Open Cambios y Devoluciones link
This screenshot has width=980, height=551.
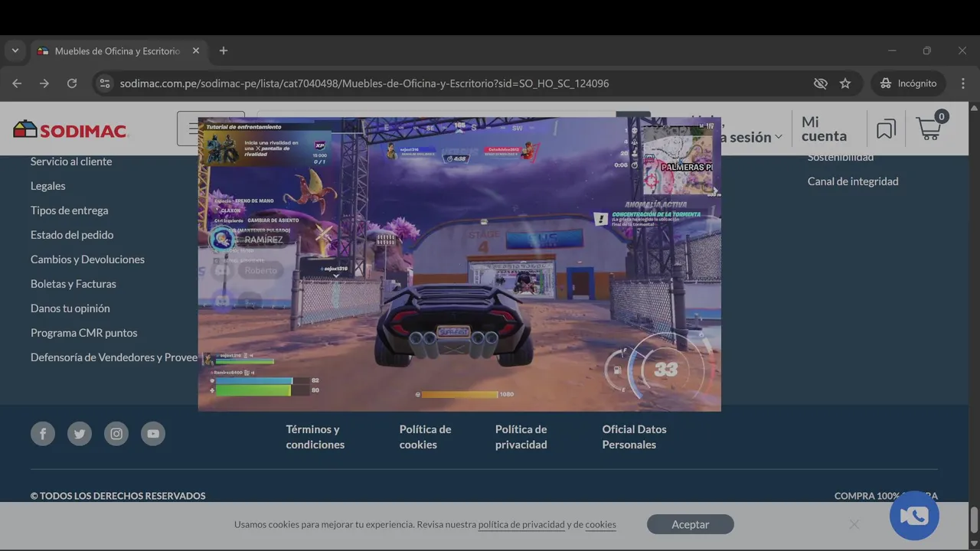87,259
